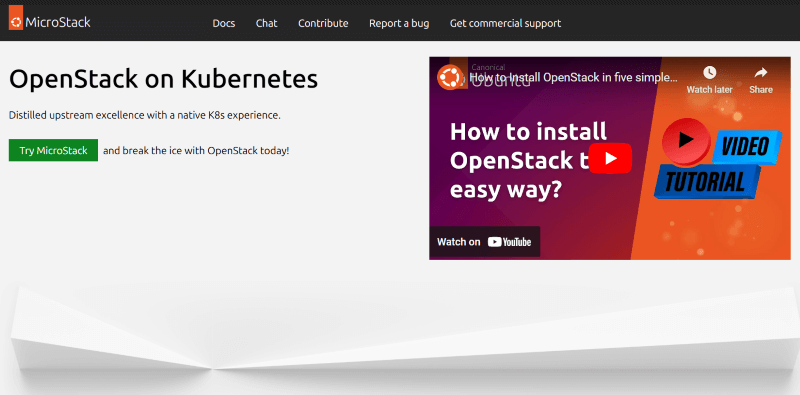Go to the Contribute page
The height and width of the screenshot is (395, 800).
click(323, 23)
